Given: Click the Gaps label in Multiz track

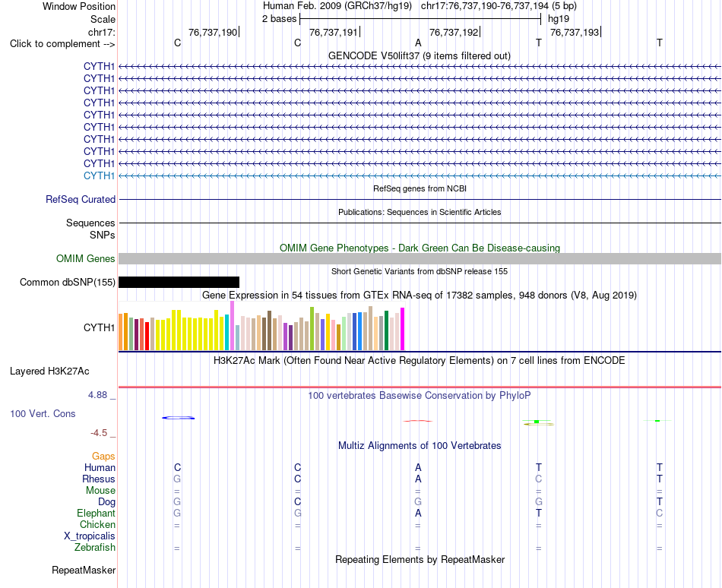Looking at the screenshot, I should tap(103, 456).
